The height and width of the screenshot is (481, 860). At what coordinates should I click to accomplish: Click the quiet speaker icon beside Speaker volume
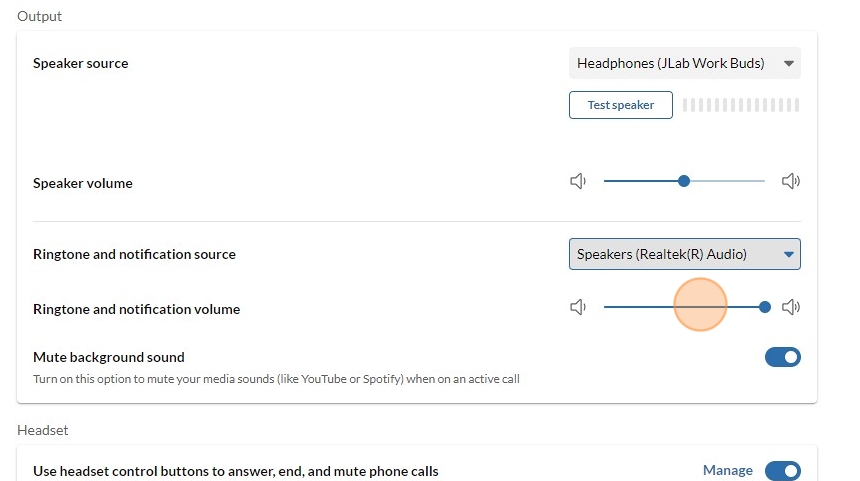tap(578, 181)
